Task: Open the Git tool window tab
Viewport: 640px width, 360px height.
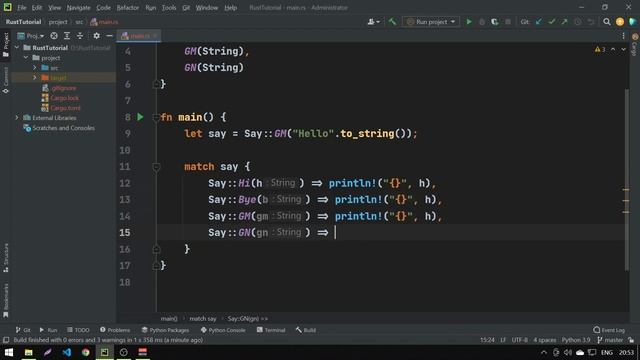Action: [x=23, y=330]
